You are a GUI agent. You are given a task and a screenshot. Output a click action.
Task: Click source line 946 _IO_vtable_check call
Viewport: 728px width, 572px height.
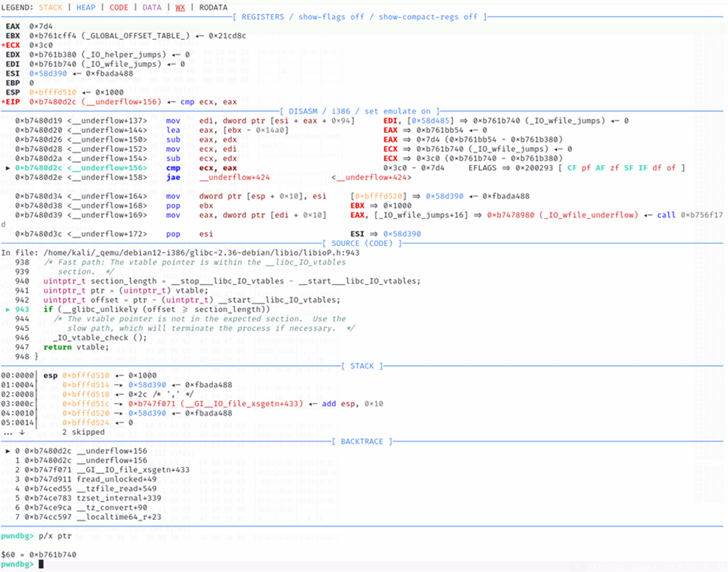click(x=100, y=338)
